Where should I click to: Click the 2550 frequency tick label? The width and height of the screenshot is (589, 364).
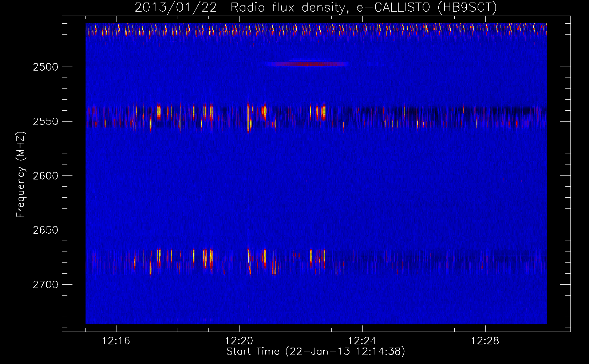coord(46,122)
